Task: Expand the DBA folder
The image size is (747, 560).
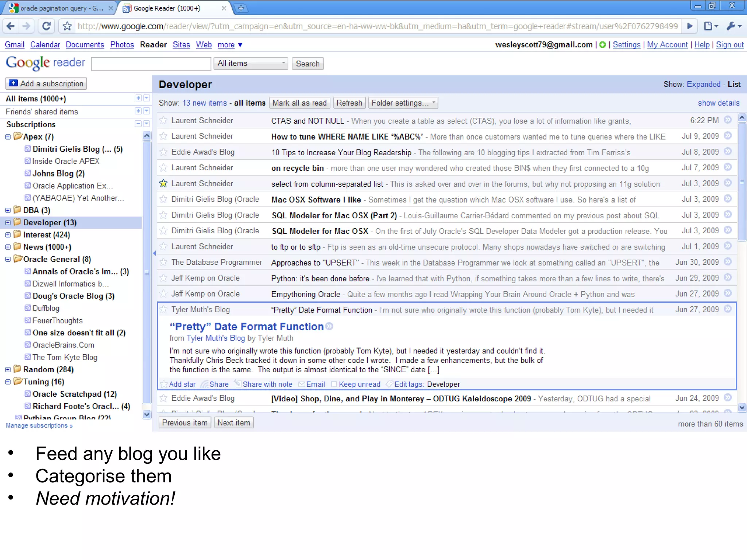Action: tap(8, 210)
